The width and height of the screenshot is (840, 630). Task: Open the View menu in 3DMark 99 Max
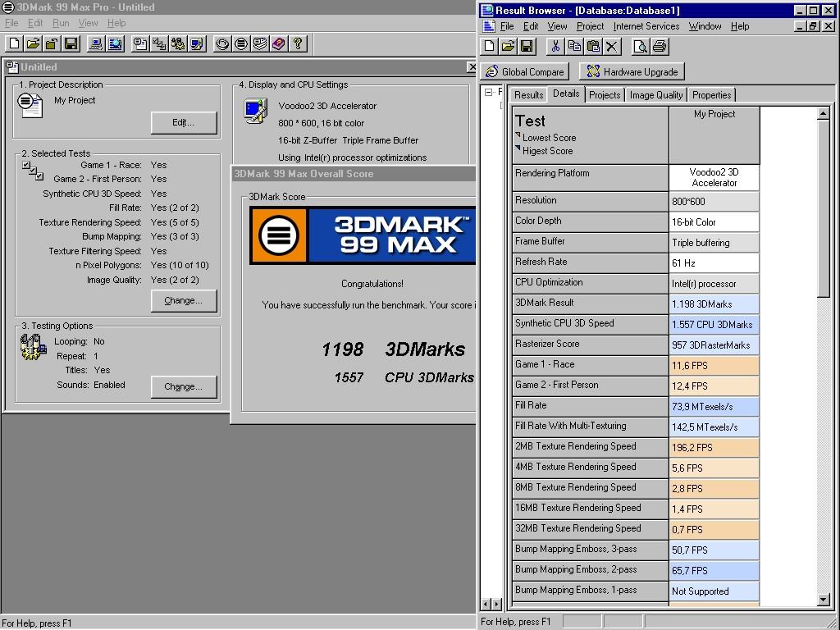[x=88, y=23]
